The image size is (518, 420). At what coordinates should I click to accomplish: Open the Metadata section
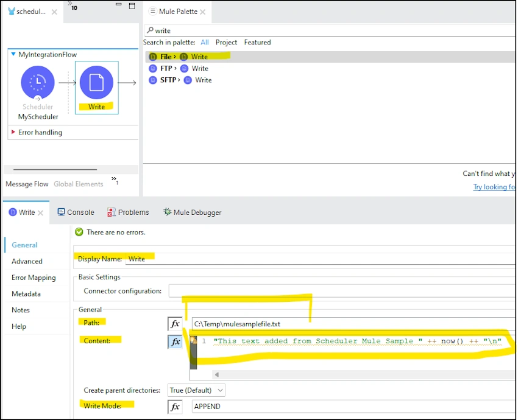[26, 293]
